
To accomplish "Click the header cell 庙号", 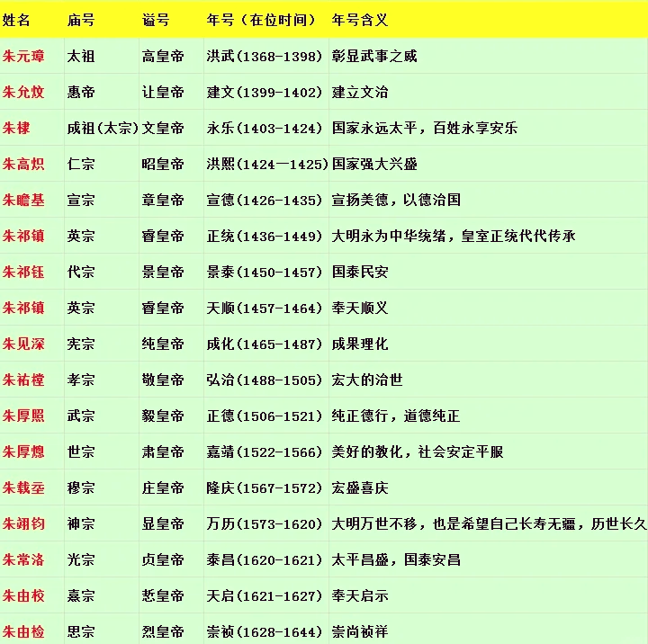I will coord(81,20).
